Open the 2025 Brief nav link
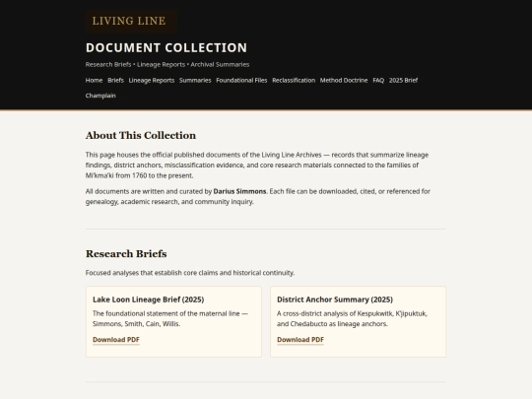Viewport: 532px width, 399px height. 403,81
